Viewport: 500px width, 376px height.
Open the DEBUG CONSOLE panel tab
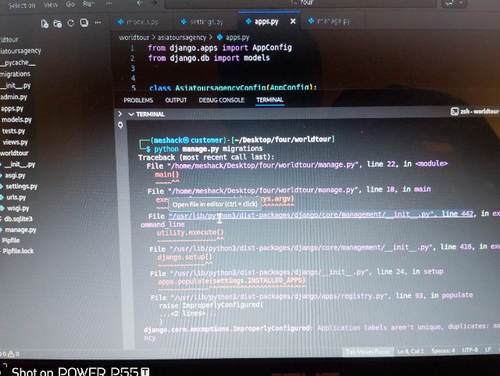click(221, 100)
